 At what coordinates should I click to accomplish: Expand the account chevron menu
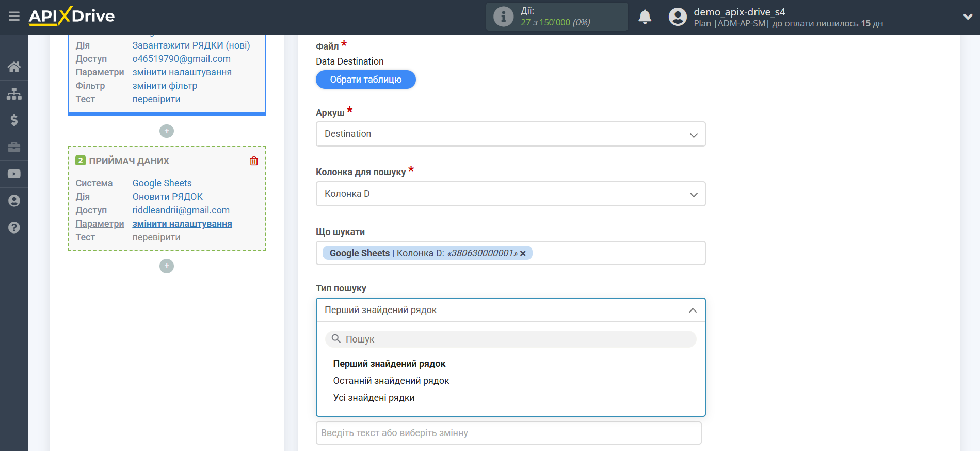(968, 17)
